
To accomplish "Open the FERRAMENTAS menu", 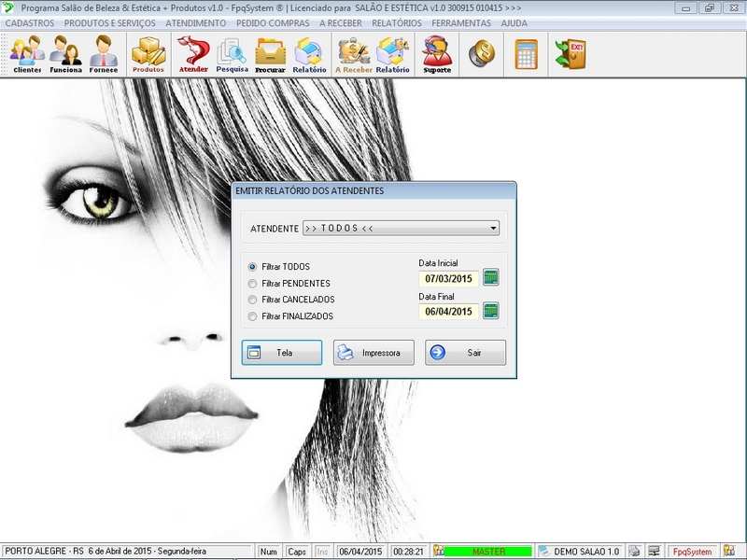I will pyautogui.click(x=460, y=22).
